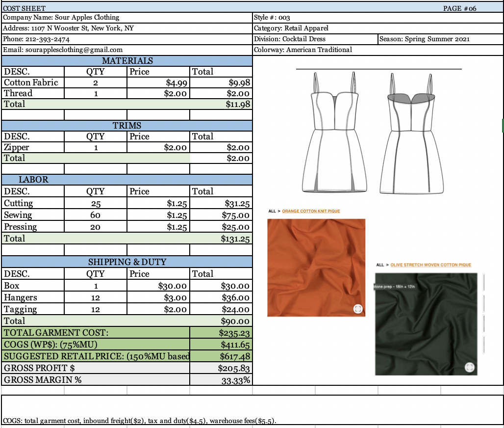Viewport: 504px width, 428px height.
Task: Select the GROSS PROFIT $ label cell
Action: (96, 368)
